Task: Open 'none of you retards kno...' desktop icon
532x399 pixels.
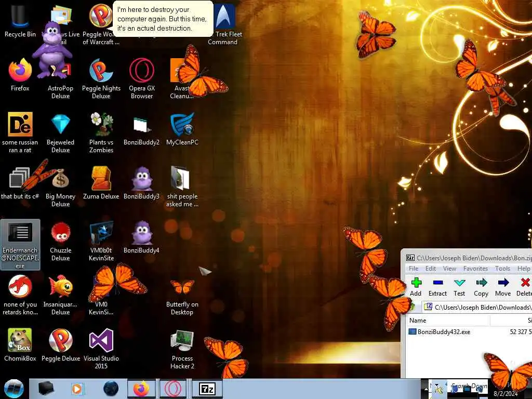Action: coord(20,295)
